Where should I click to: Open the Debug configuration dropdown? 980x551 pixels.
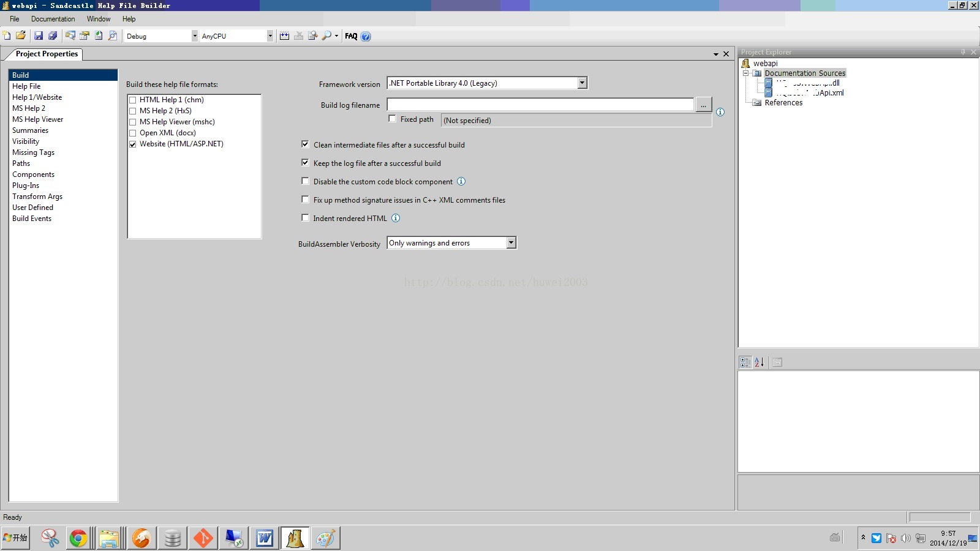pyautogui.click(x=195, y=36)
